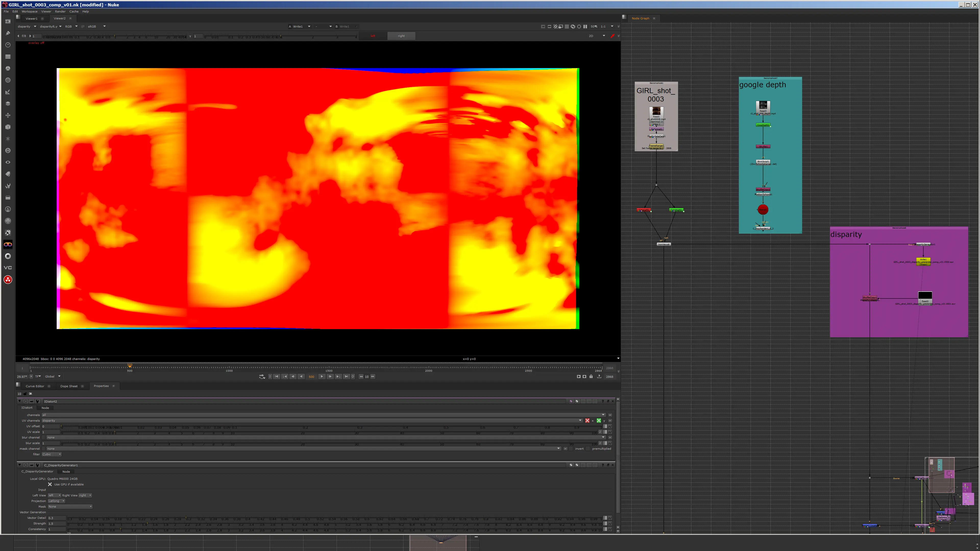Click the Vector Detail slider track
The image size is (980, 551).
[335, 518]
